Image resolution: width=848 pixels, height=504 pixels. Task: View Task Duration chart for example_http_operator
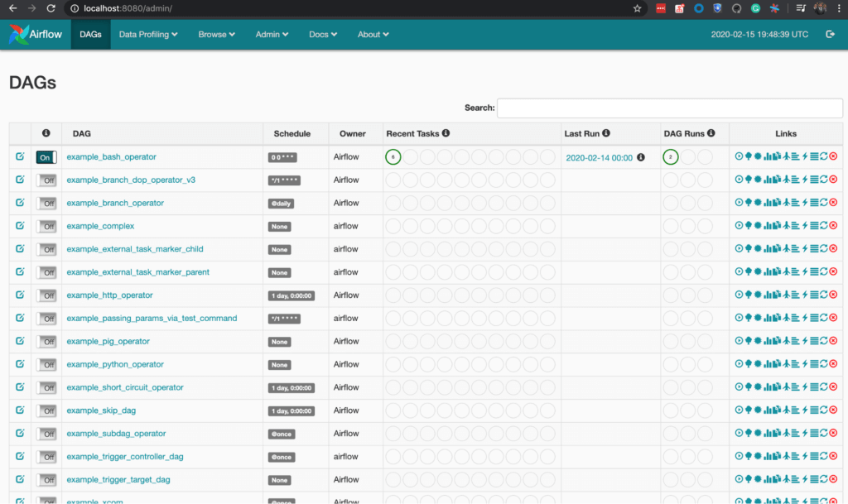767,294
